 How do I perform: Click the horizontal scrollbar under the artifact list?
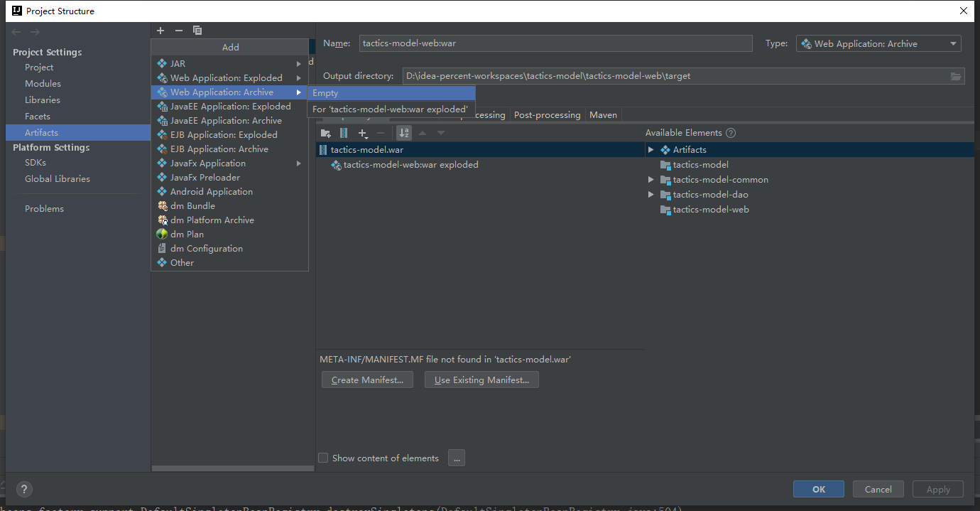point(232,468)
